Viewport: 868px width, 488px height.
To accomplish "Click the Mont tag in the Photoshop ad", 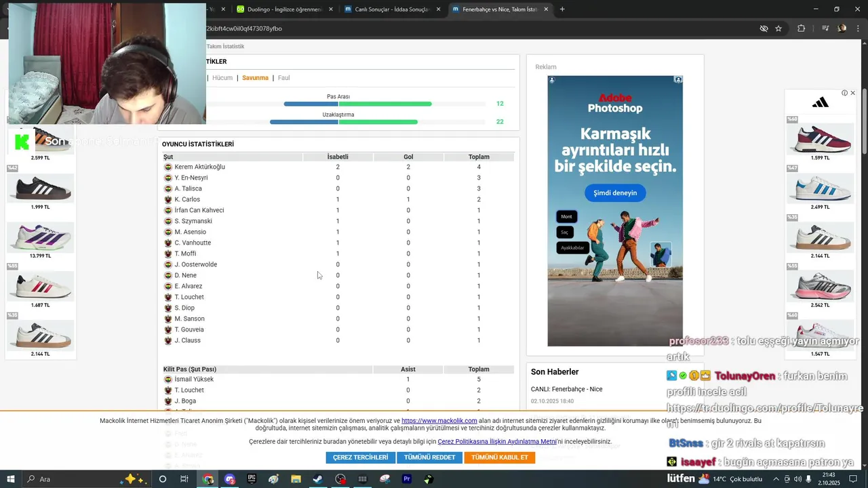I will [566, 217].
